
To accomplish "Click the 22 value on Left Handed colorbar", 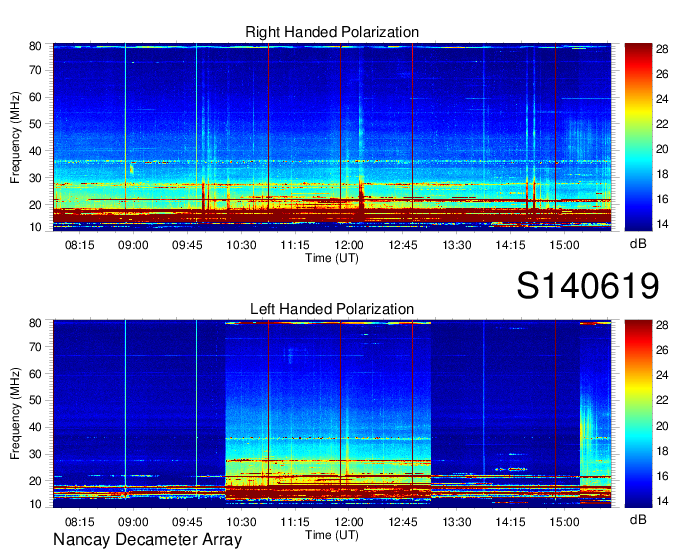I will (x=662, y=401).
